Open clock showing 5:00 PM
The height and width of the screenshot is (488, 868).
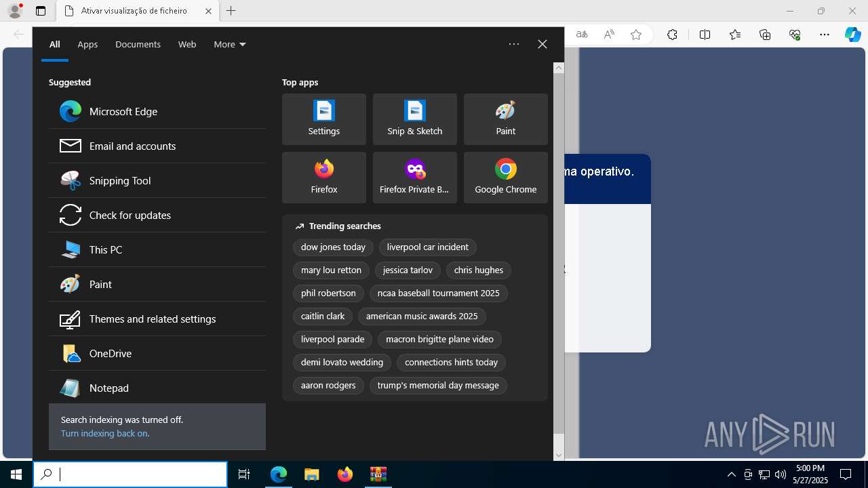[810, 474]
